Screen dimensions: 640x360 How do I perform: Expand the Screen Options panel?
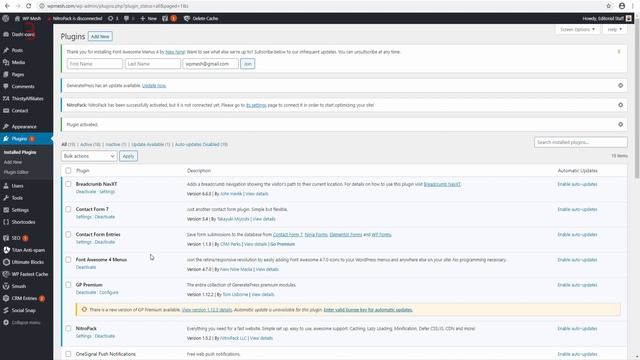(x=578, y=29)
